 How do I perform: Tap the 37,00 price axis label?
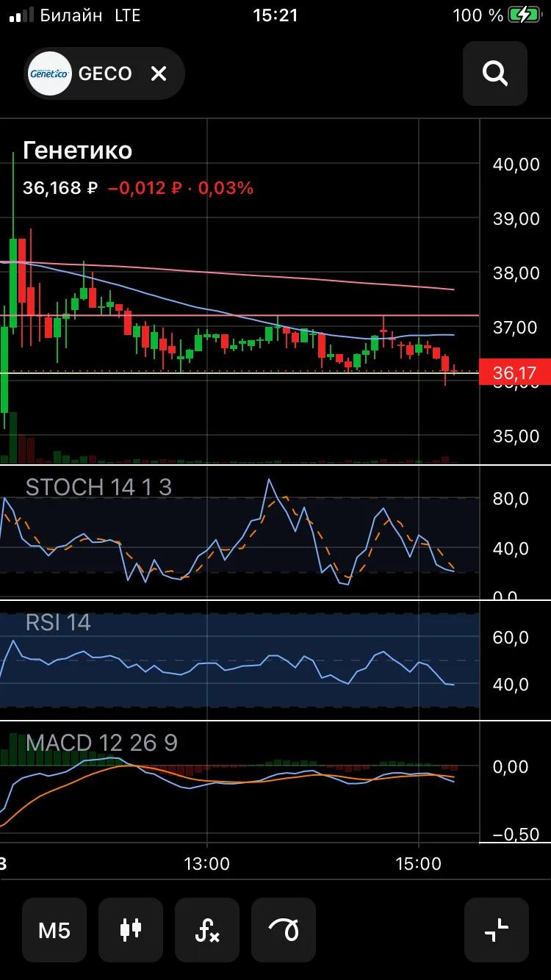516,328
